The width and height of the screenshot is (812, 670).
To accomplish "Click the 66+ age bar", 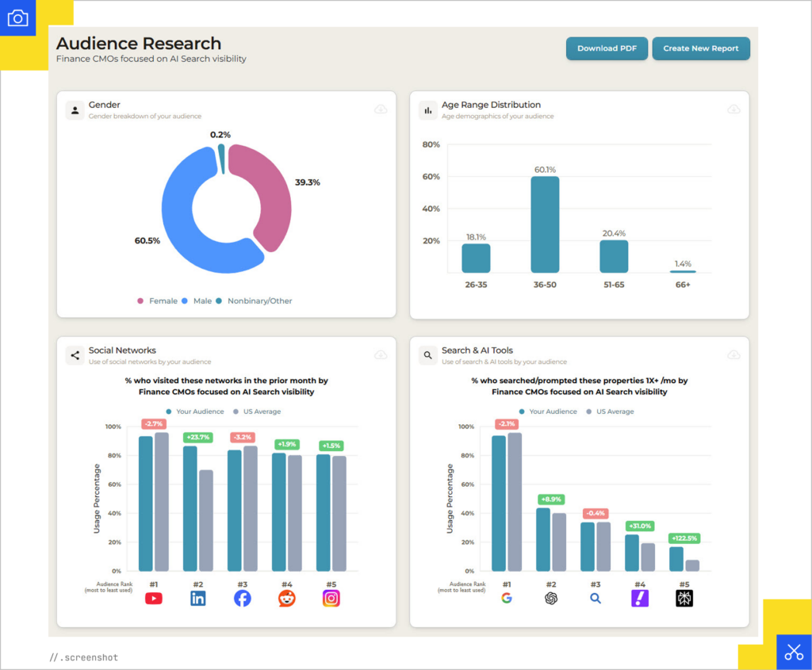I will point(683,271).
